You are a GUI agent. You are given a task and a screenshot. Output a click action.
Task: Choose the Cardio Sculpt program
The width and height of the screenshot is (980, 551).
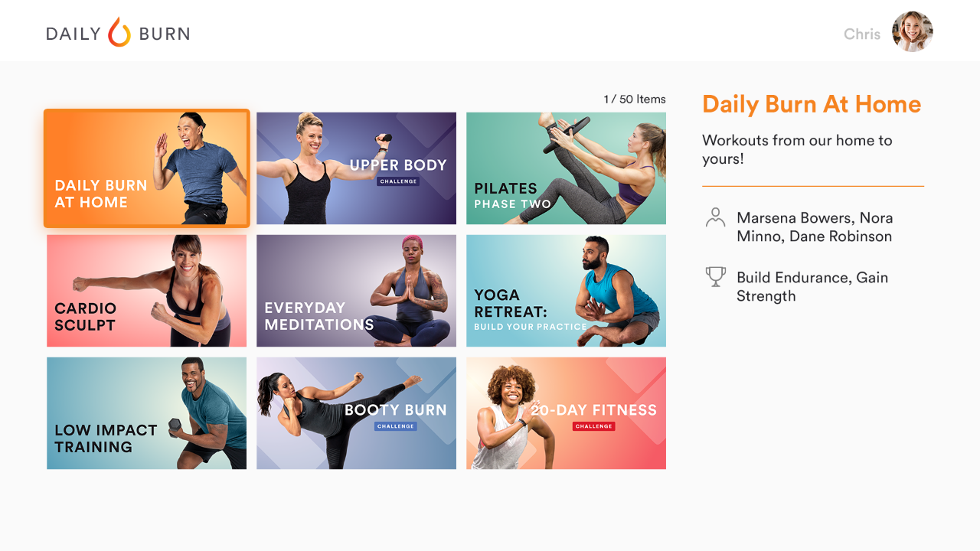(147, 291)
